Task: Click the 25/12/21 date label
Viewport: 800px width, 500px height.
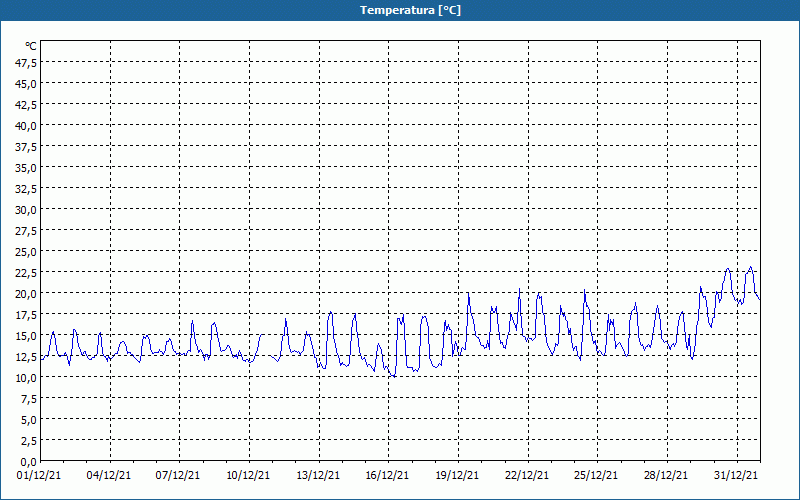Action: tap(596, 475)
